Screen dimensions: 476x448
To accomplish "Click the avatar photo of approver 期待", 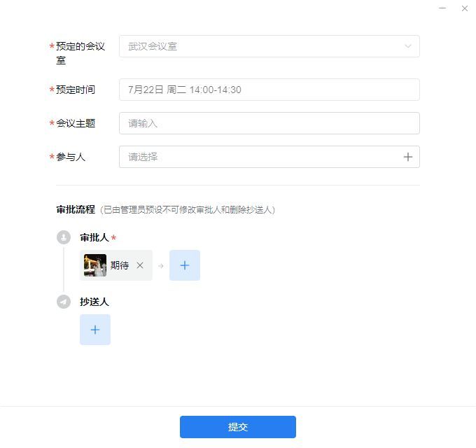I will point(95,265).
